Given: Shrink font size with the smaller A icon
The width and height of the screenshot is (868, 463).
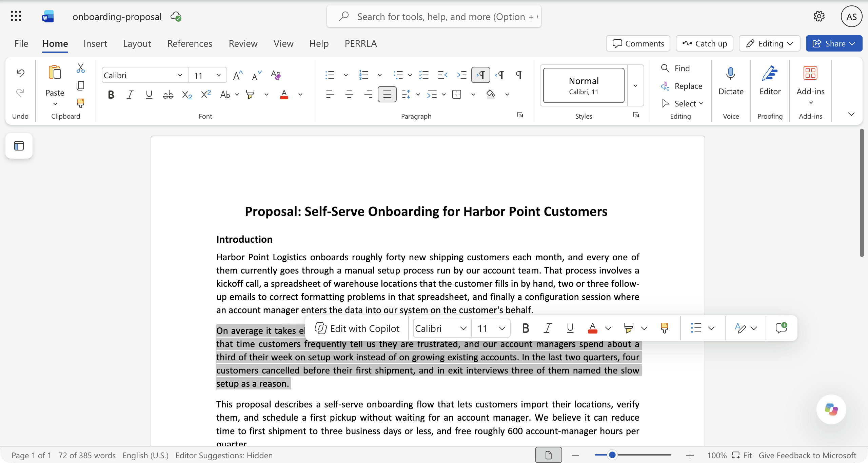Looking at the screenshot, I should [x=257, y=75].
